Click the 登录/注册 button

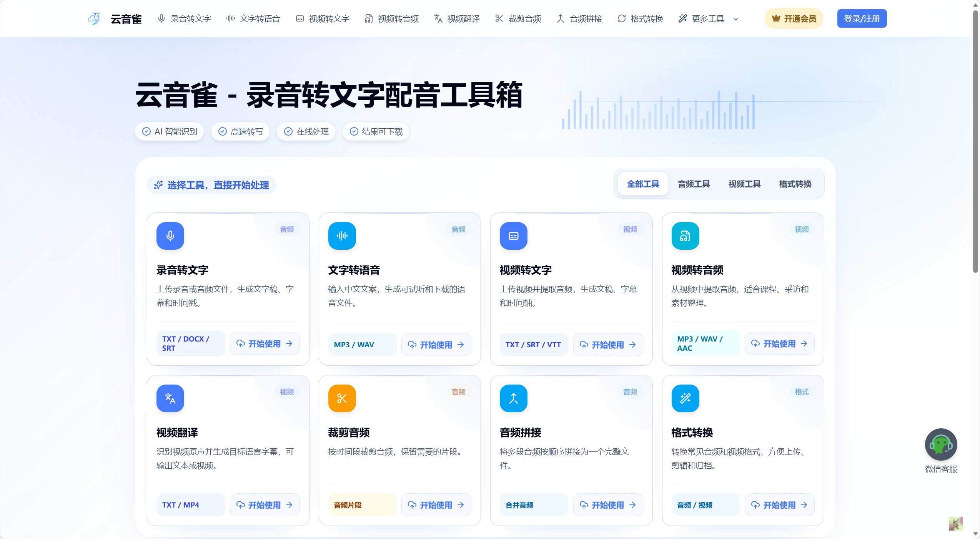pos(862,18)
